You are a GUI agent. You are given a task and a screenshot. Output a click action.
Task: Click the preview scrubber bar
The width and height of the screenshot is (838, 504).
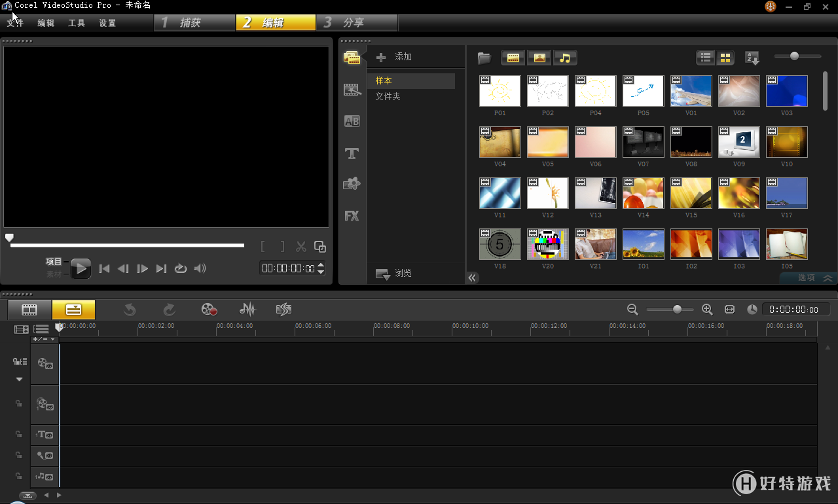(x=127, y=245)
